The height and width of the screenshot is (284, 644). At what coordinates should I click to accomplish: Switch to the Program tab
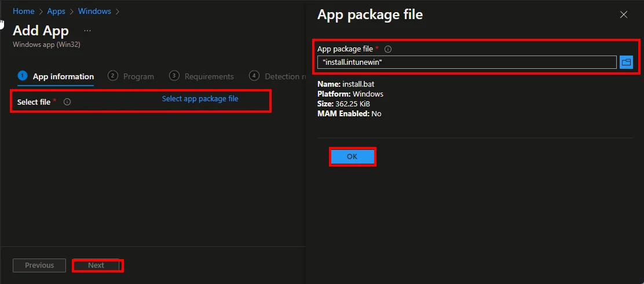pos(131,76)
